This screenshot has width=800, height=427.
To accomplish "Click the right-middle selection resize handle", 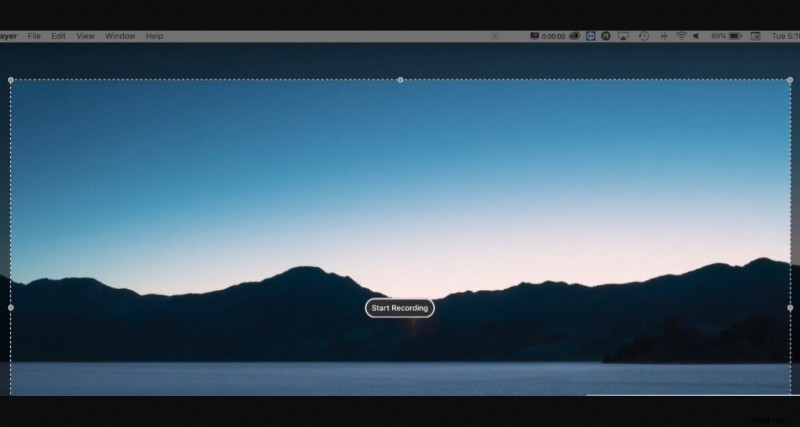I will (x=789, y=308).
